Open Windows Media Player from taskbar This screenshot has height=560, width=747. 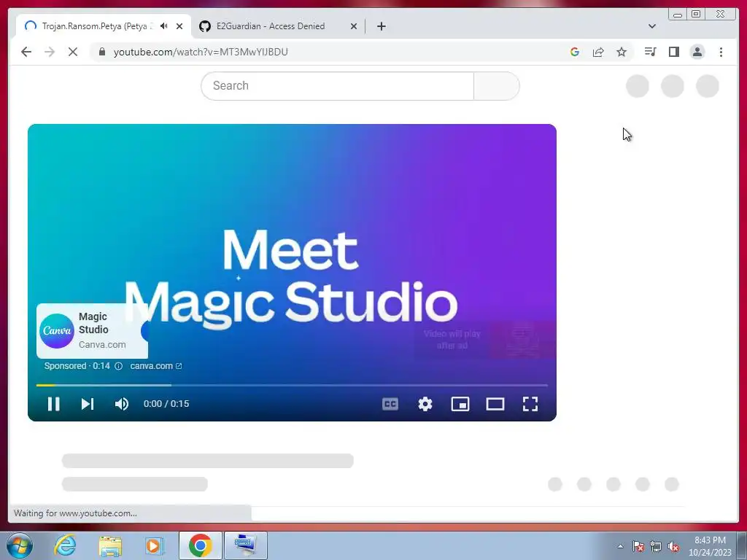click(x=155, y=545)
